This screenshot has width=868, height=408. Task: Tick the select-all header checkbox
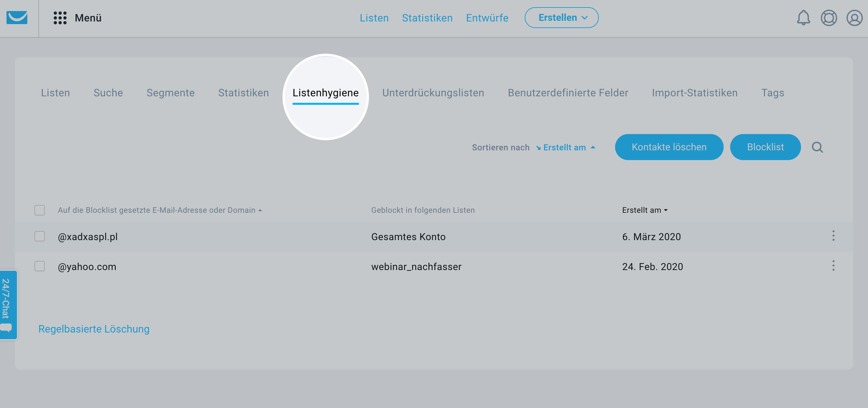(x=40, y=210)
